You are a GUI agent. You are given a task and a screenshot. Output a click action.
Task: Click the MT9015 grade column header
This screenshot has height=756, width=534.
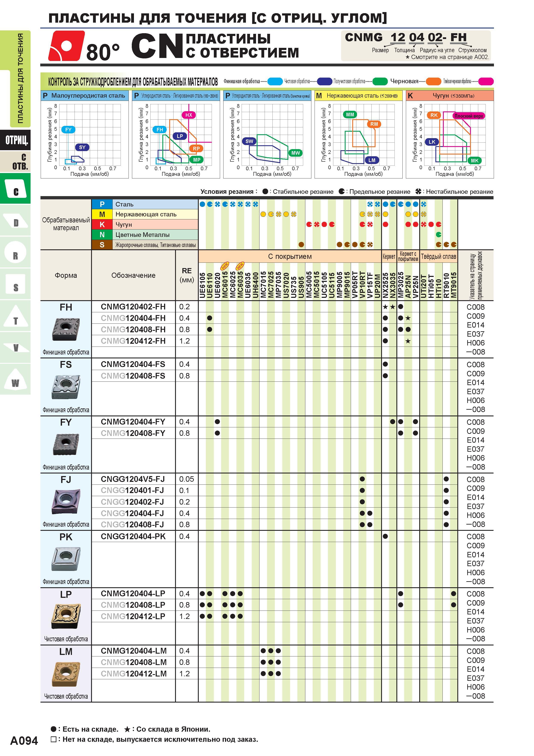point(454,285)
